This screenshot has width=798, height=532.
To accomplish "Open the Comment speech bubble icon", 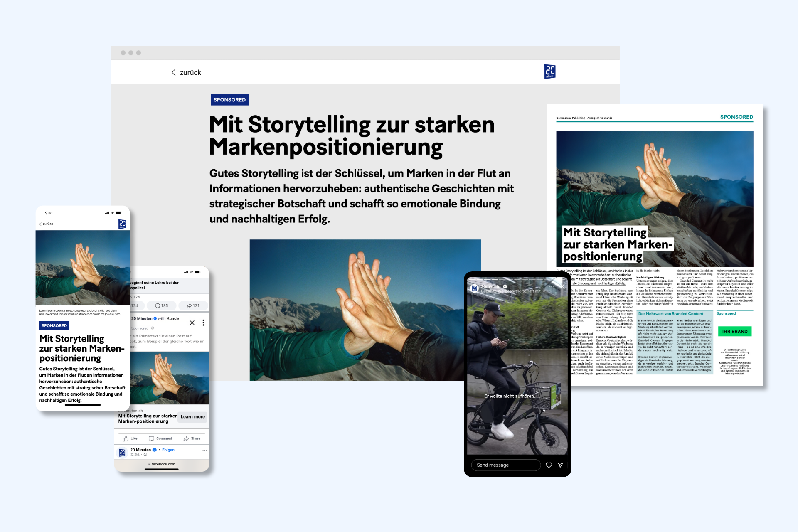I will (151, 438).
